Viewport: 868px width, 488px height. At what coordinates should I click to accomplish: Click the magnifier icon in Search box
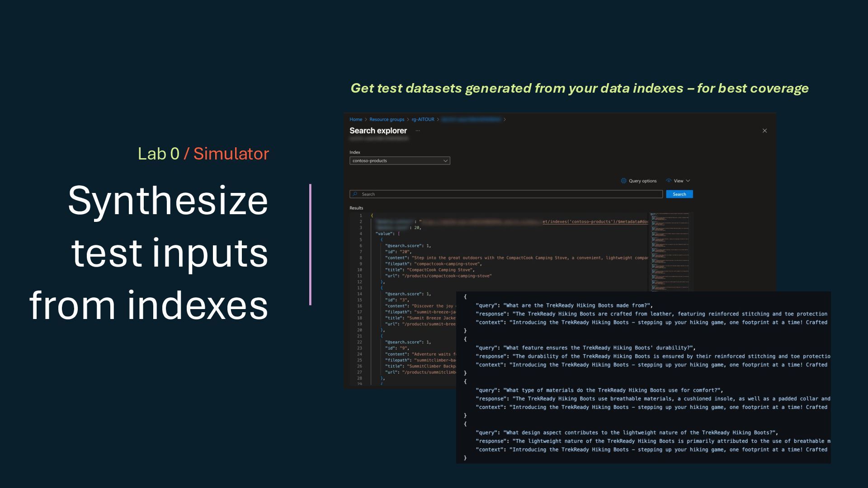(x=355, y=194)
